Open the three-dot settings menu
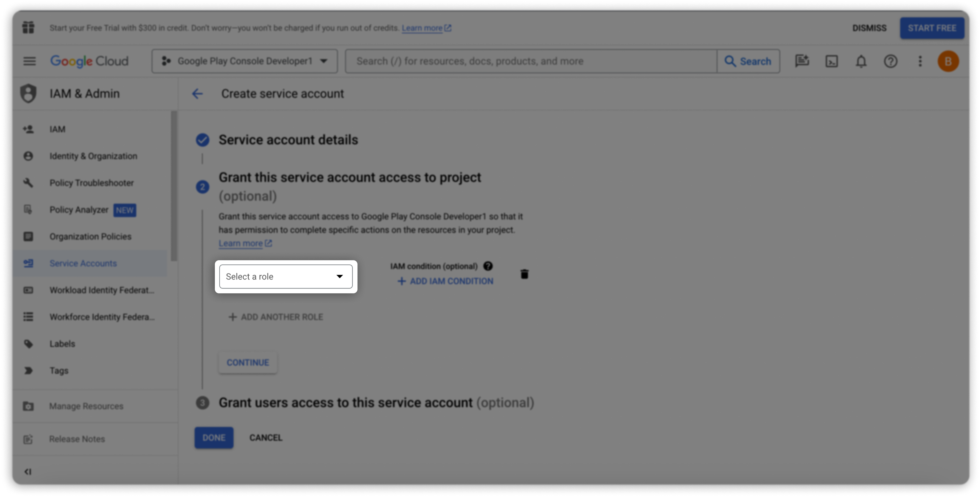 point(920,61)
